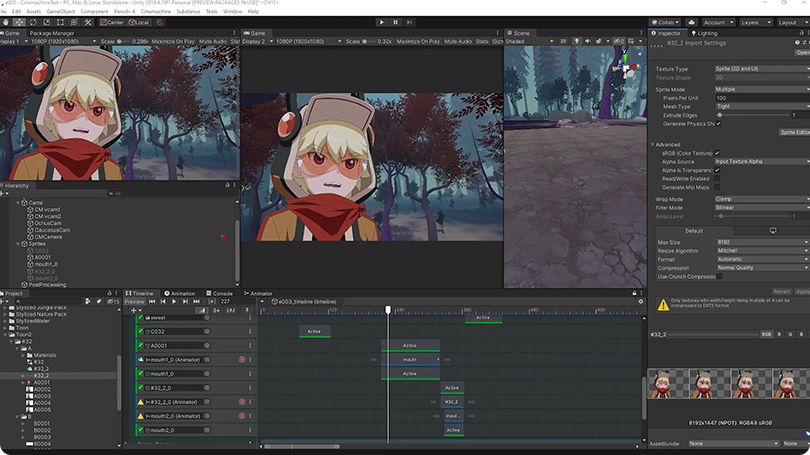This screenshot has height=455, width=810.
Task: Go to previous frame in Timeline
Action: coord(163,302)
